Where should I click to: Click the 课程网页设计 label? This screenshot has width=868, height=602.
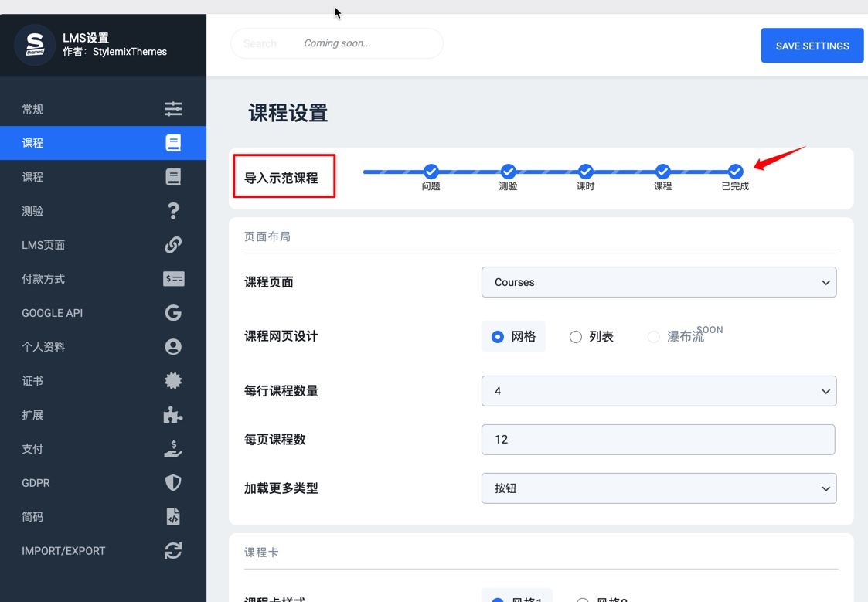281,336
